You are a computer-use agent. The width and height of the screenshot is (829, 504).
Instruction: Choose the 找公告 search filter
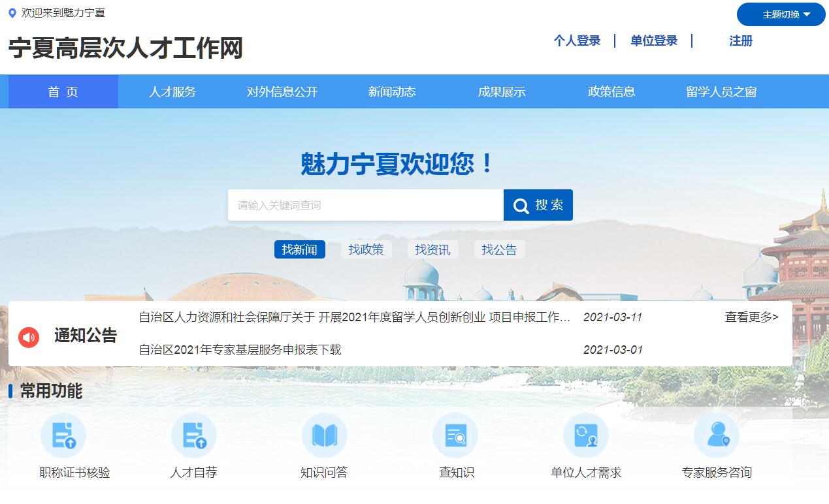(x=499, y=249)
